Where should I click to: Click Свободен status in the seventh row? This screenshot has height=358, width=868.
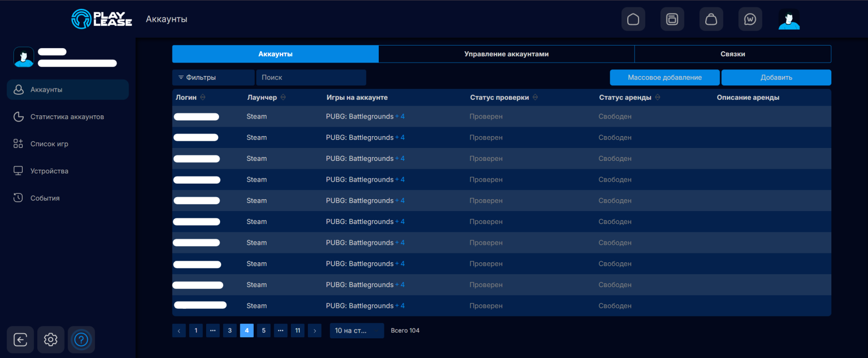click(615, 243)
